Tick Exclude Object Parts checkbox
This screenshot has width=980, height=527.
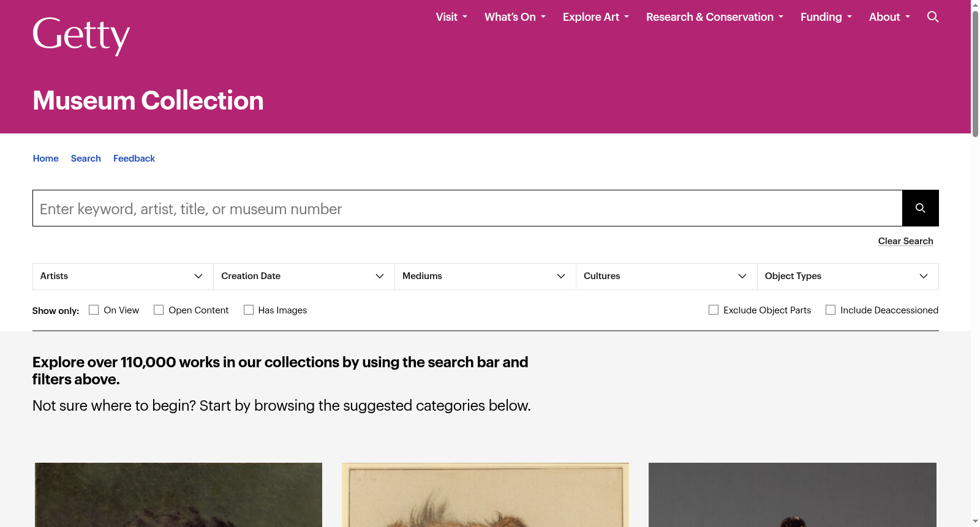coord(714,310)
